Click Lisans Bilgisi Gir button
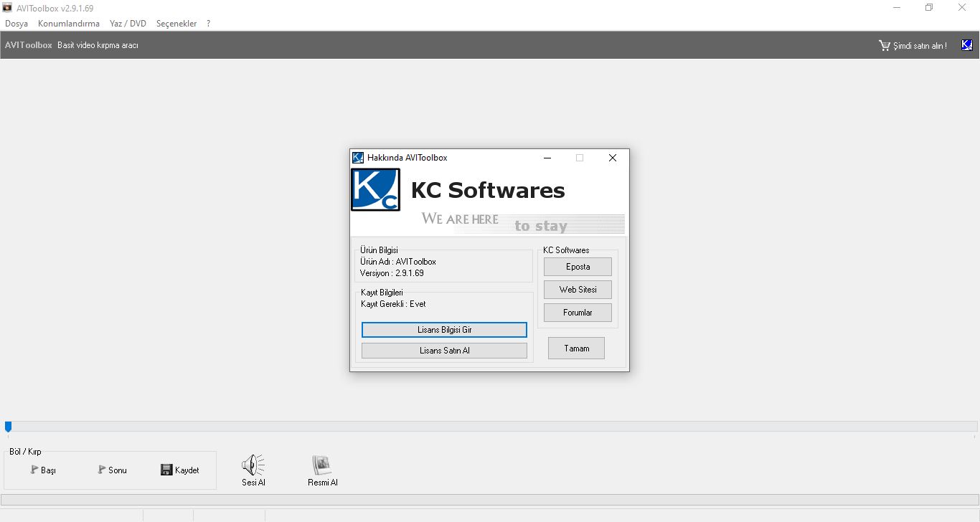This screenshot has height=522, width=980. coord(444,330)
